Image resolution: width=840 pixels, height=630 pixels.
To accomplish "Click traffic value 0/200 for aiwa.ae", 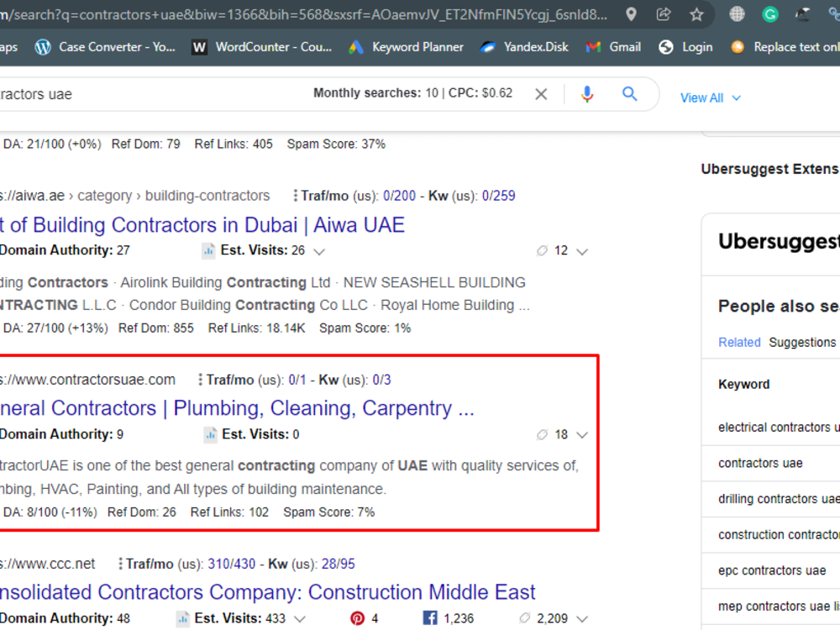I will 400,196.
